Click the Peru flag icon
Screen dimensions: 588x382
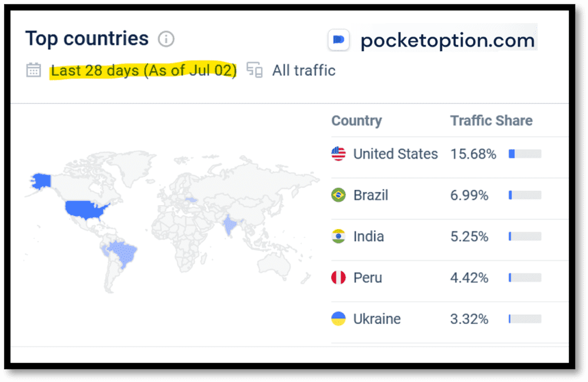tap(338, 277)
